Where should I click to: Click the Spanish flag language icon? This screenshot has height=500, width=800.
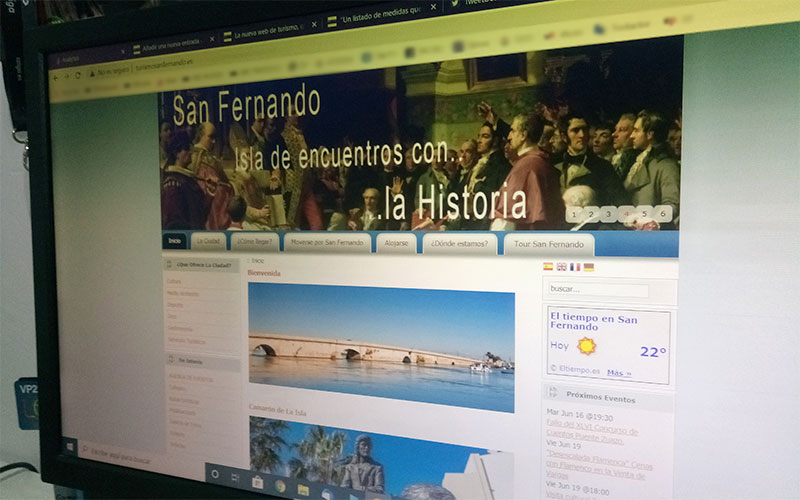pos(548,266)
